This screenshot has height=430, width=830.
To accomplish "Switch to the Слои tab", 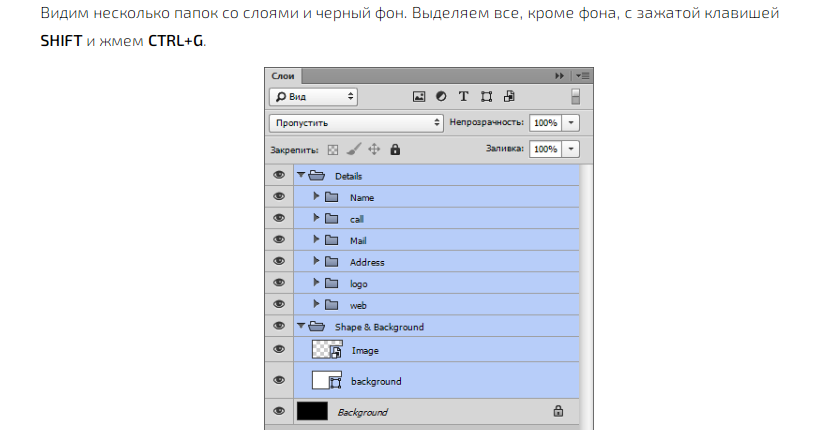I will tap(282, 76).
